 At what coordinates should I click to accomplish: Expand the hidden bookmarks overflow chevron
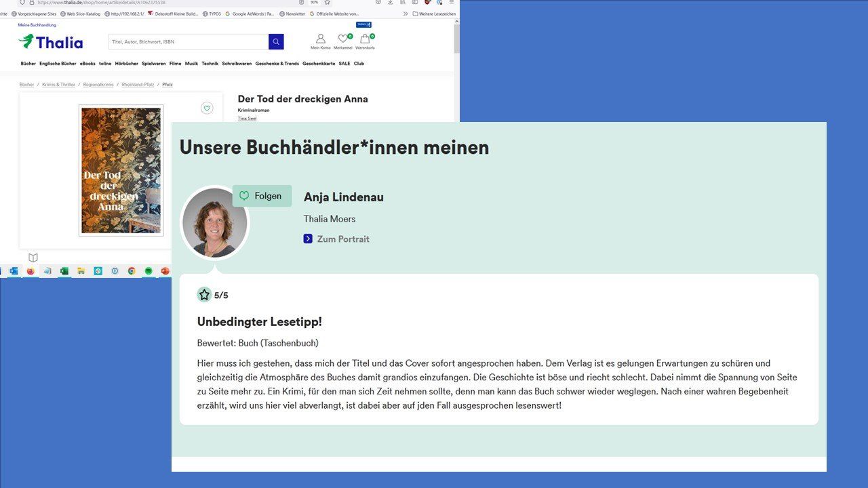pyautogui.click(x=406, y=14)
